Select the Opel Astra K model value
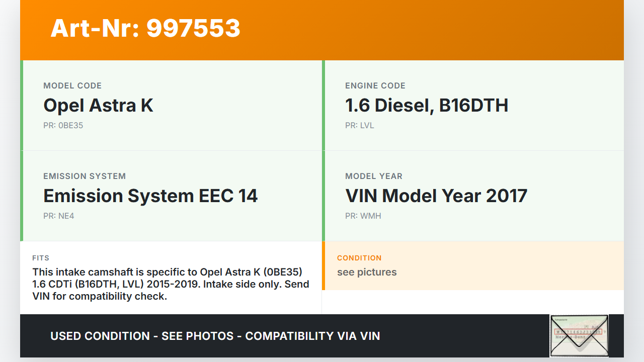Screen dimensions: 644x362 98,106
